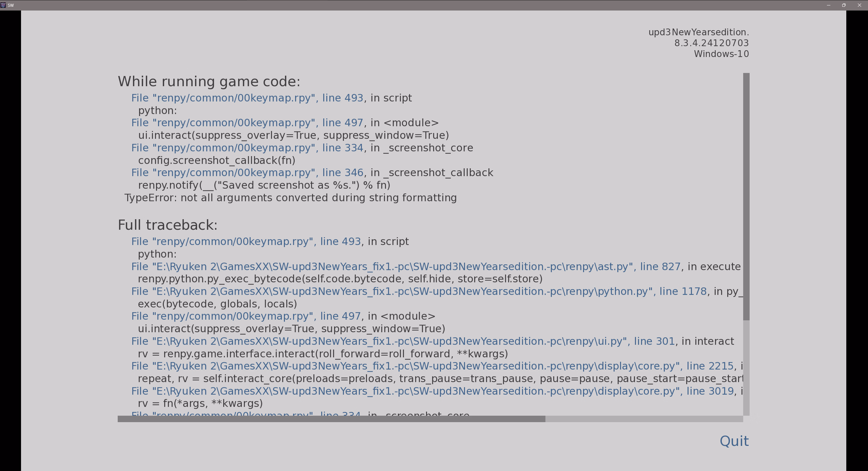Open the core.py line 3019 link
This screenshot has width=868, height=471.
tap(432, 391)
